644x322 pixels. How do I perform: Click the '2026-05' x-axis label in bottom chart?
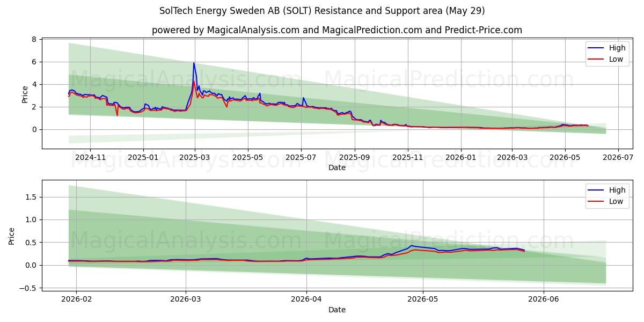pos(423,299)
